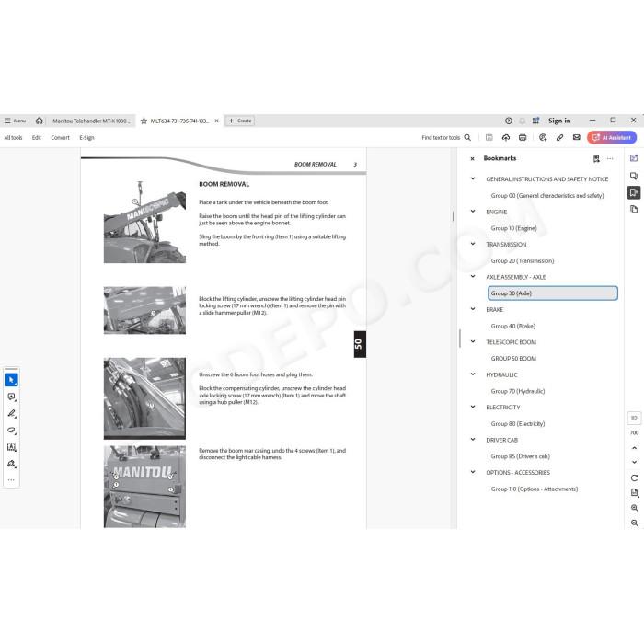Screen dimensions: 644x644
Task: Add a new bookmark in Bookmarks panel
Action: pos(596,158)
